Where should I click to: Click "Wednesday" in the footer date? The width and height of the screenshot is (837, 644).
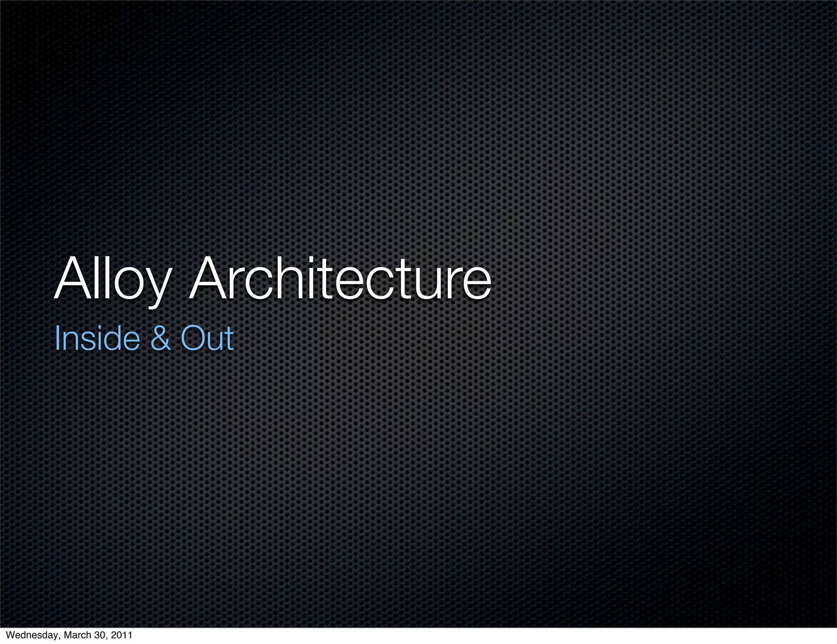[32, 635]
